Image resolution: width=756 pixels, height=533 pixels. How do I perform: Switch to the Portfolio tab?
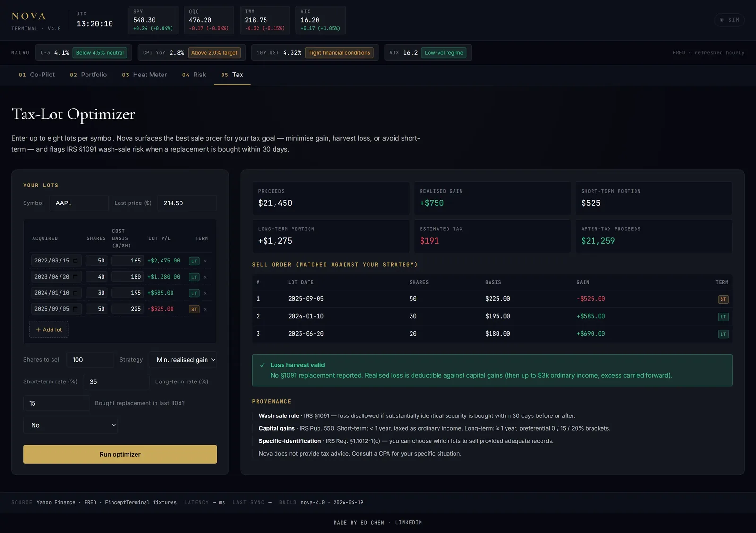point(88,75)
